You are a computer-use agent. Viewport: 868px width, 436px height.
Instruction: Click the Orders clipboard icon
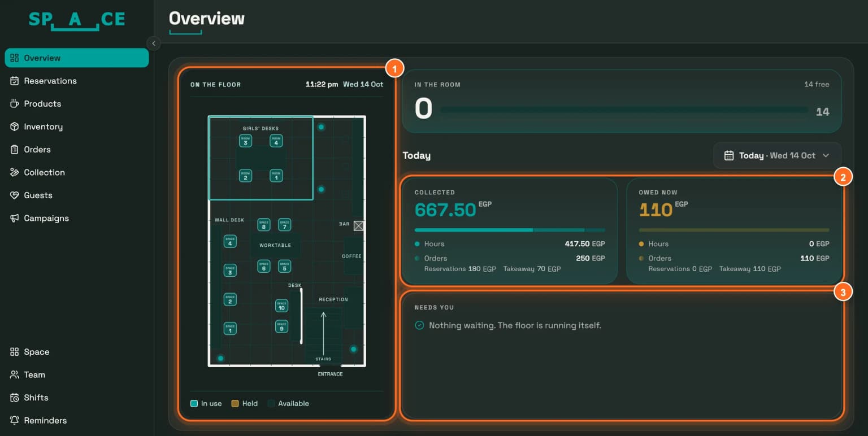[x=15, y=150]
